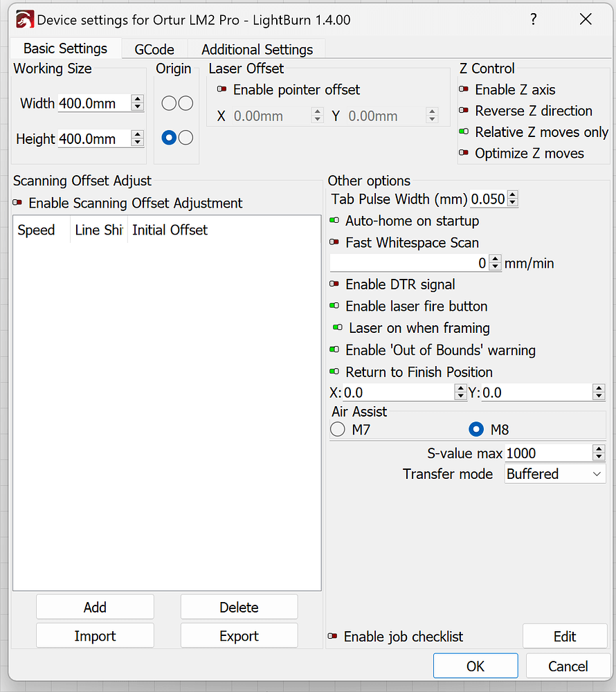Toggle Enable job checklist

pyautogui.click(x=334, y=637)
